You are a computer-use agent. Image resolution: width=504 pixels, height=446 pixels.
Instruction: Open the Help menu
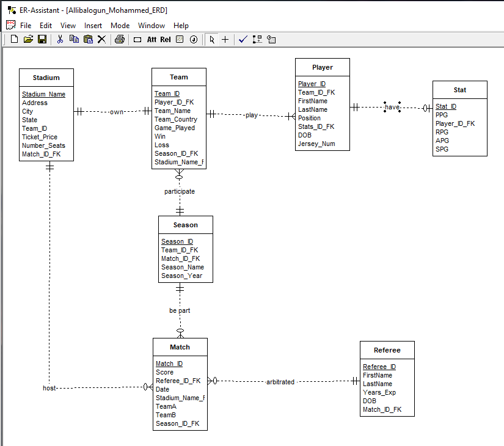(x=181, y=26)
